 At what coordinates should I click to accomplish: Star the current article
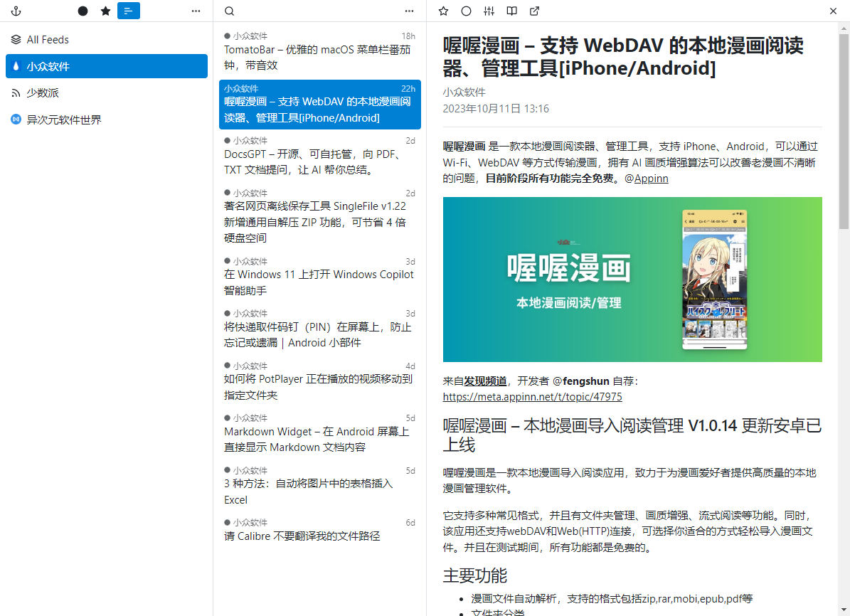[x=443, y=11]
